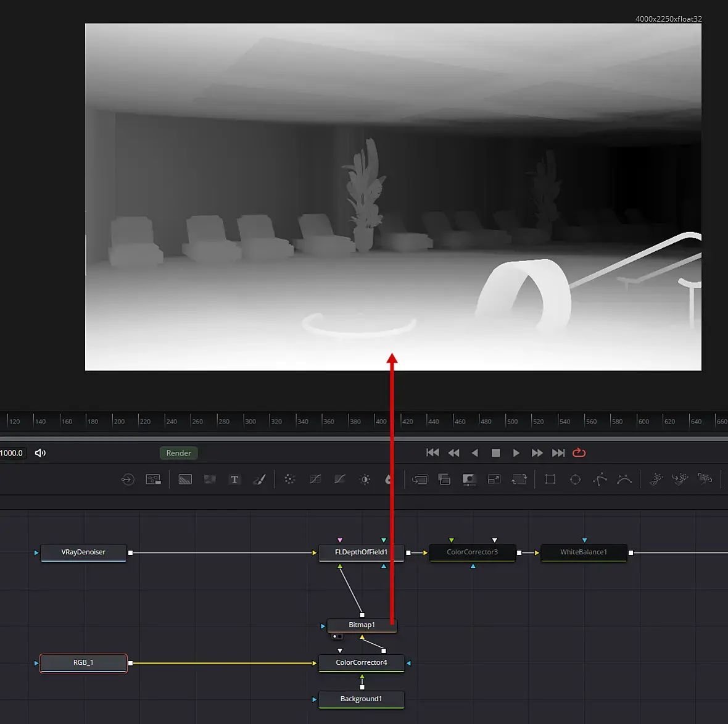
Task: Toggle loop playback mode
Action: (x=579, y=453)
